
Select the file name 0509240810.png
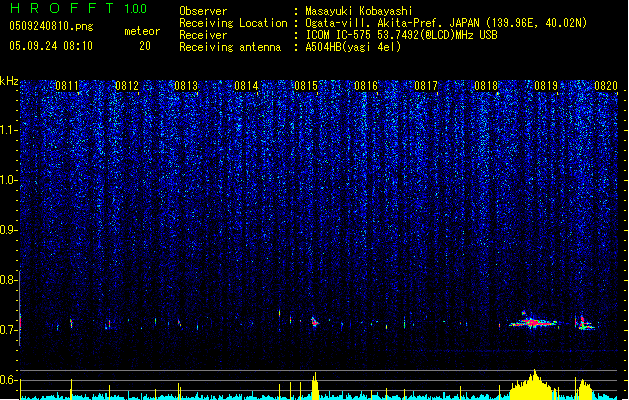51,26
